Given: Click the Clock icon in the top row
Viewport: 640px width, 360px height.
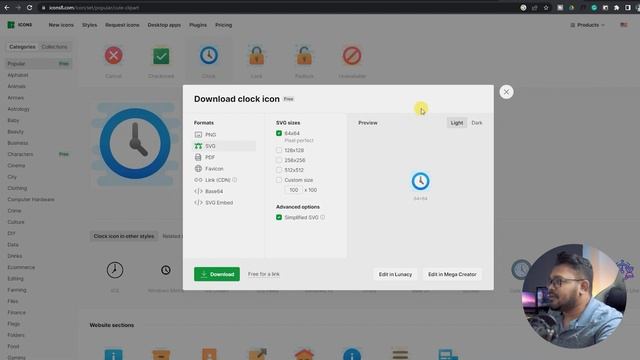Looking at the screenshot, I should [x=209, y=56].
